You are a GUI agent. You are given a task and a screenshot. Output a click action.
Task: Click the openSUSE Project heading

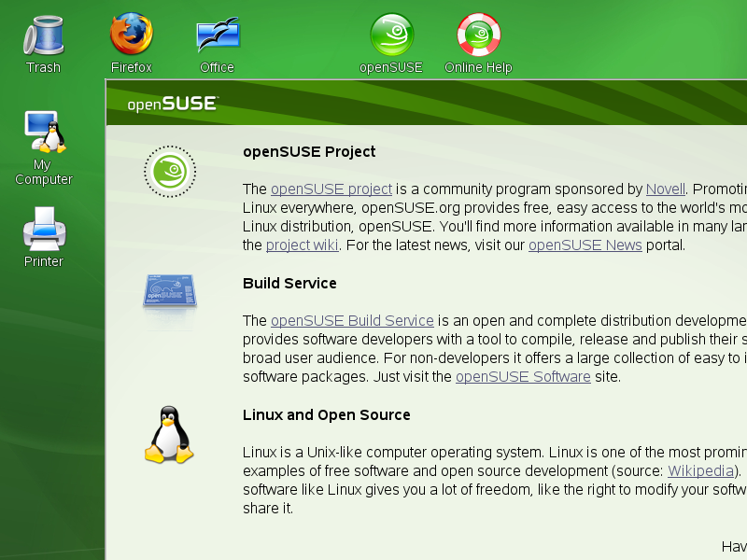(x=309, y=152)
